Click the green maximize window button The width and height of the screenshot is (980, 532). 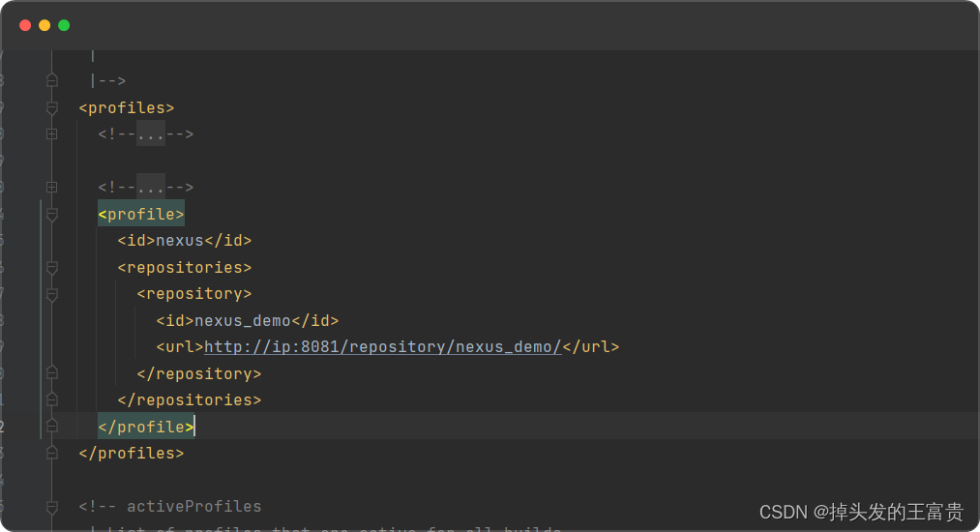[64, 25]
